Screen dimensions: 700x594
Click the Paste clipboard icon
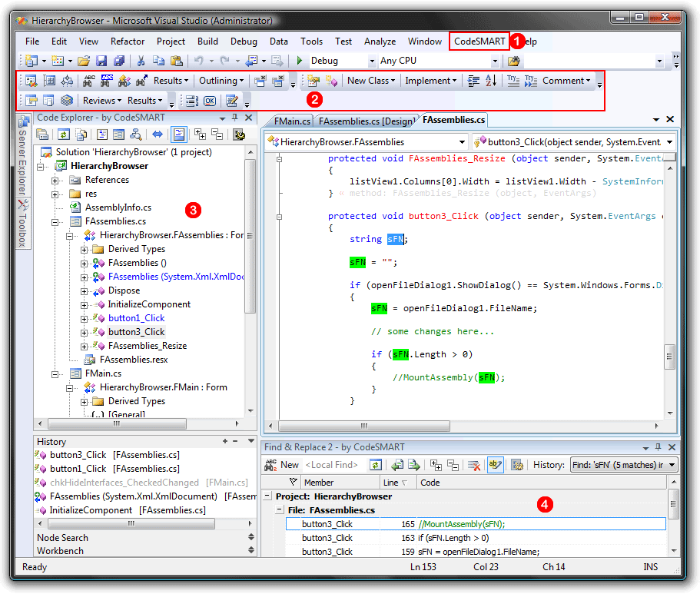(177, 61)
